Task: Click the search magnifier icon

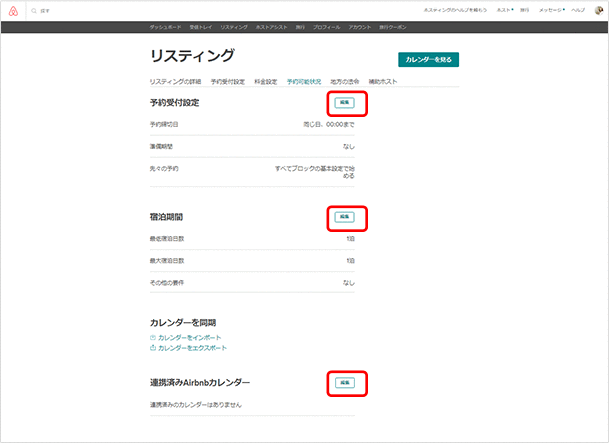Action: pyautogui.click(x=34, y=11)
